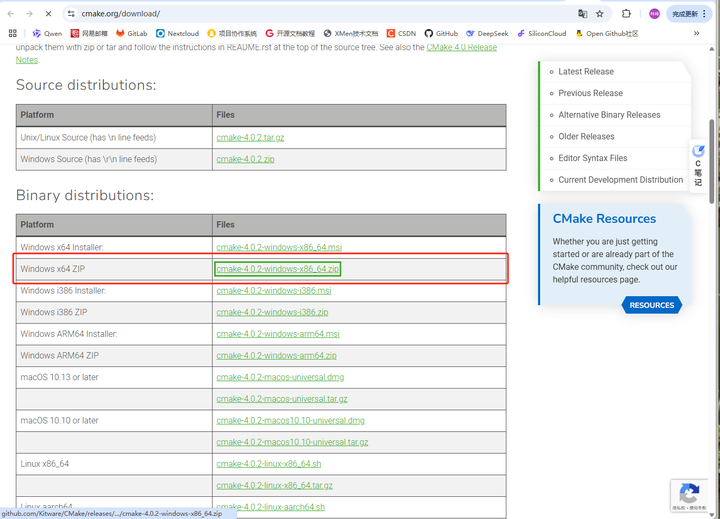The width and height of the screenshot is (720, 519).
Task: Click the browser forward arrow
Action: point(29,14)
